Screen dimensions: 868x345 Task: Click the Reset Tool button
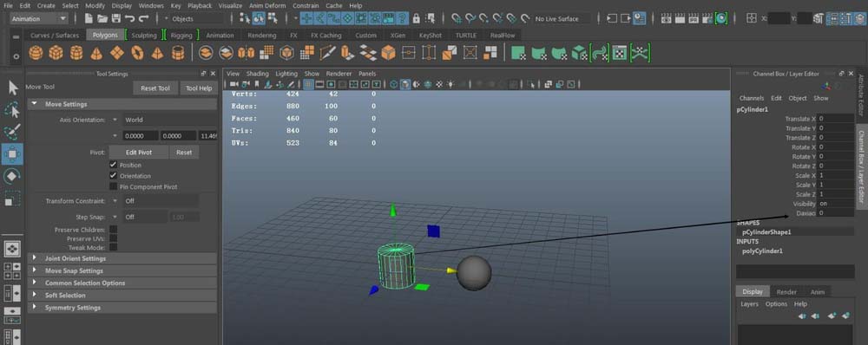[x=155, y=88]
